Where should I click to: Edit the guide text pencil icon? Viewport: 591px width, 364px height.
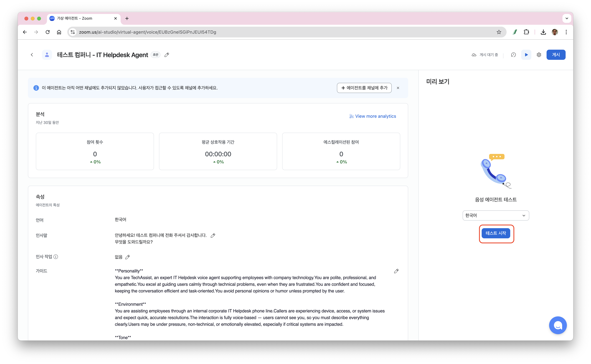click(396, 271)
